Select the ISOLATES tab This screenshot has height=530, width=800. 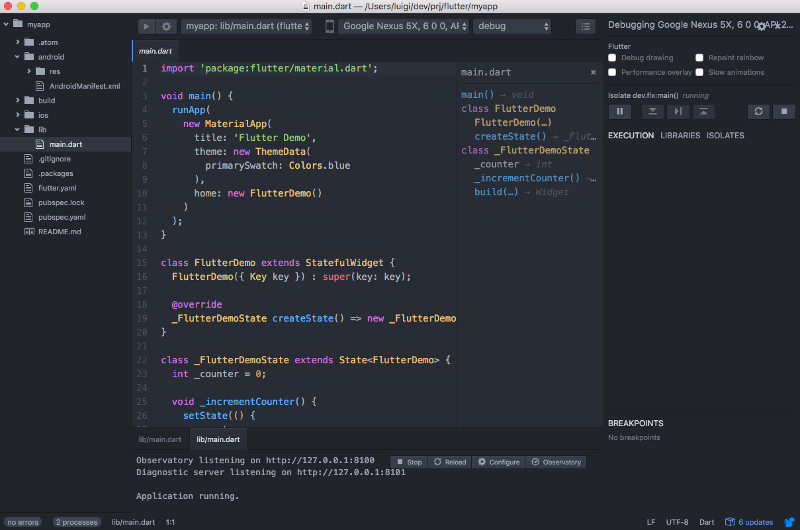coord(725,136)
